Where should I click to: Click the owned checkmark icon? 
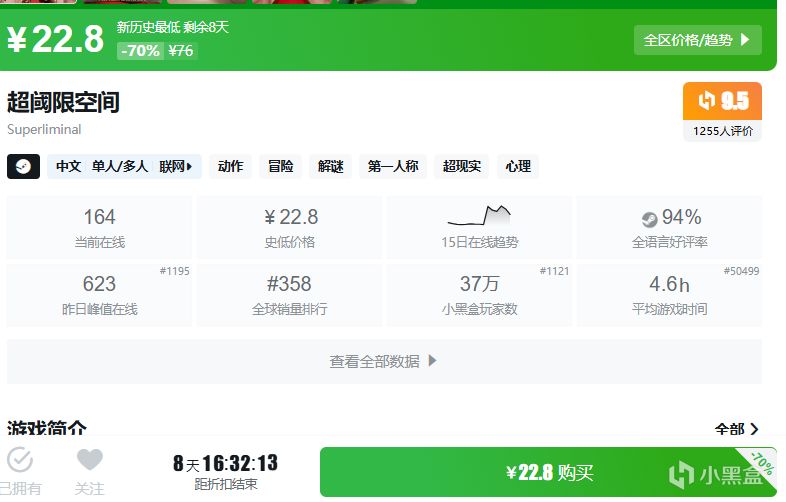pyautogui.click(x=20, y=459)
